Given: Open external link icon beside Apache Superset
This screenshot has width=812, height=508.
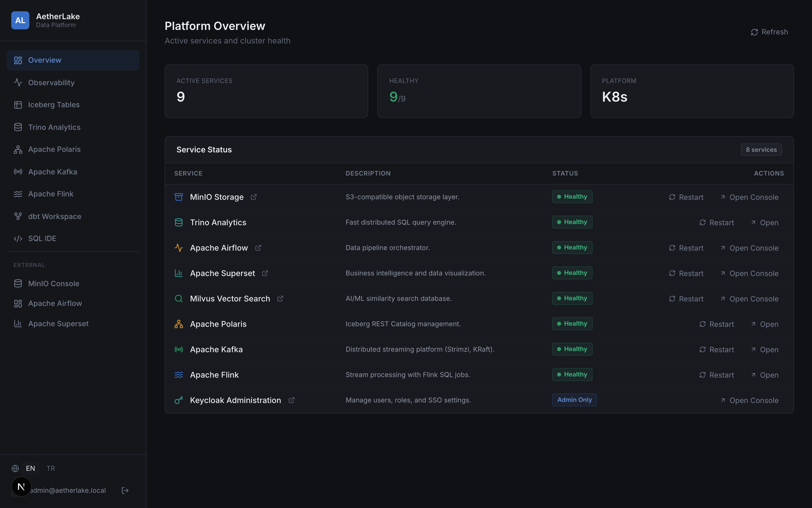Looking at the screenshot, I should pos(265,273).
